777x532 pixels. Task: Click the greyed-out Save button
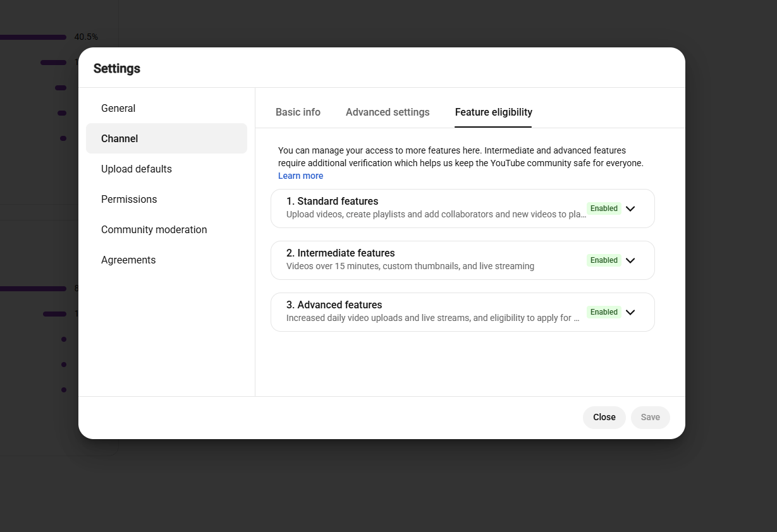(651, 417)
